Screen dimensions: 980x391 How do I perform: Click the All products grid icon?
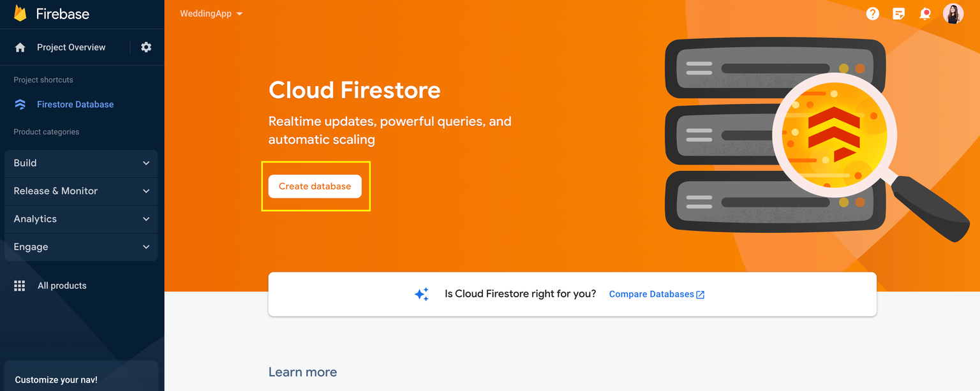coord(20,286)
